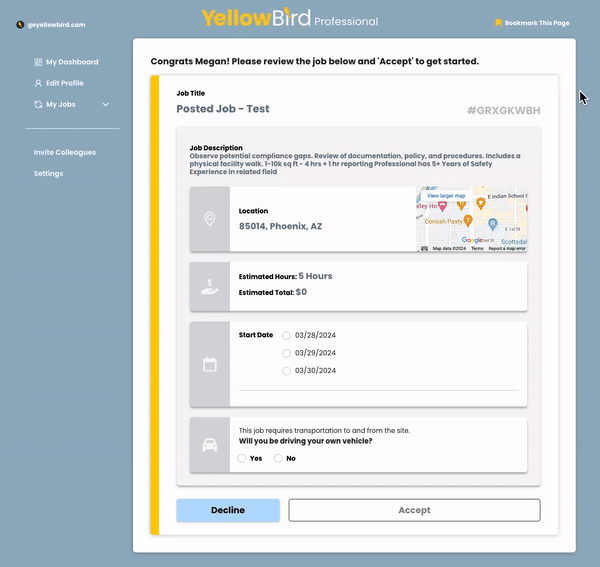This screenshot has width=600, height=567.
Task: Click the calendar icon beside Start Date
Action: point(210,365)
